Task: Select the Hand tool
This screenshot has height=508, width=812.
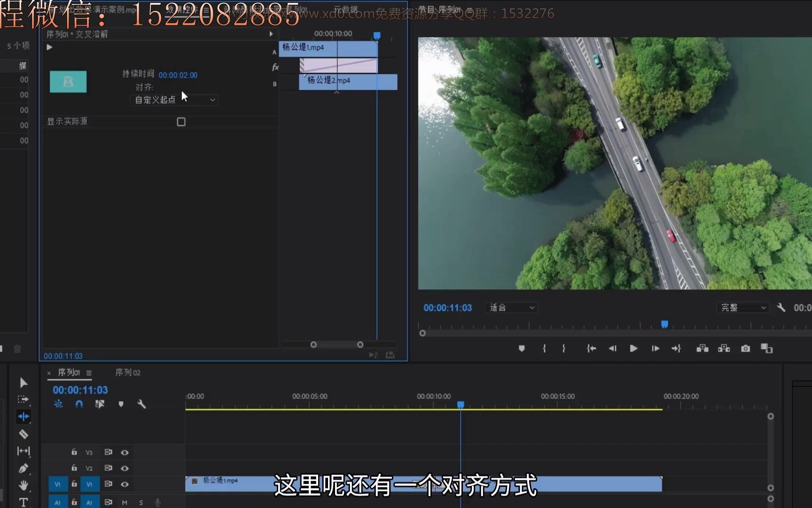Action: pyautogui.click(x=23, y=485)
